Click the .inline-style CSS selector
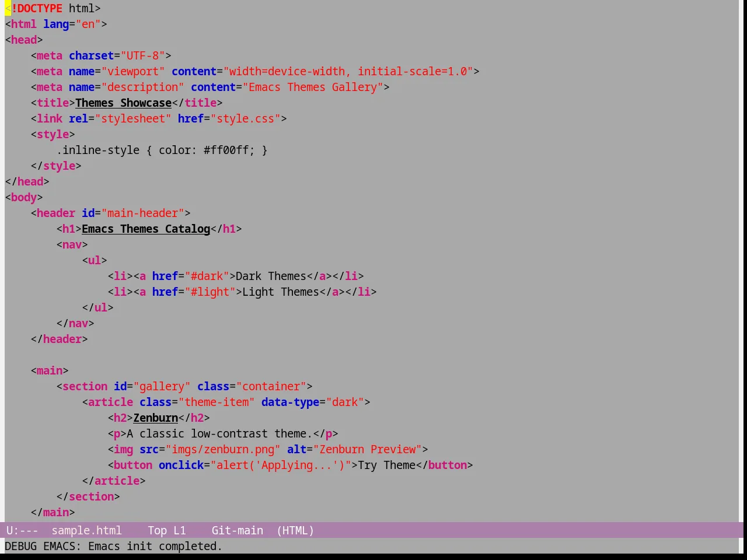The height and width of the screenshot is (560, 747). [97, 150]
